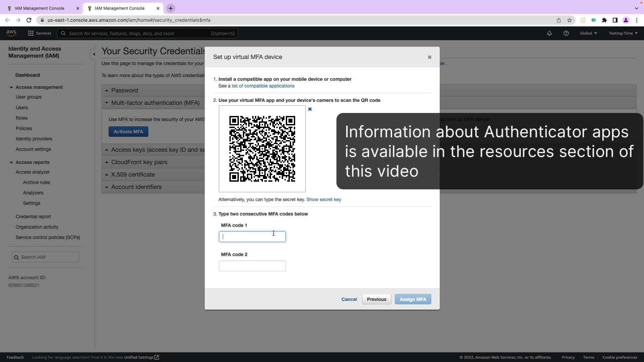
Task: Close the MFA setup dialog
Action: tap(429, 57)
